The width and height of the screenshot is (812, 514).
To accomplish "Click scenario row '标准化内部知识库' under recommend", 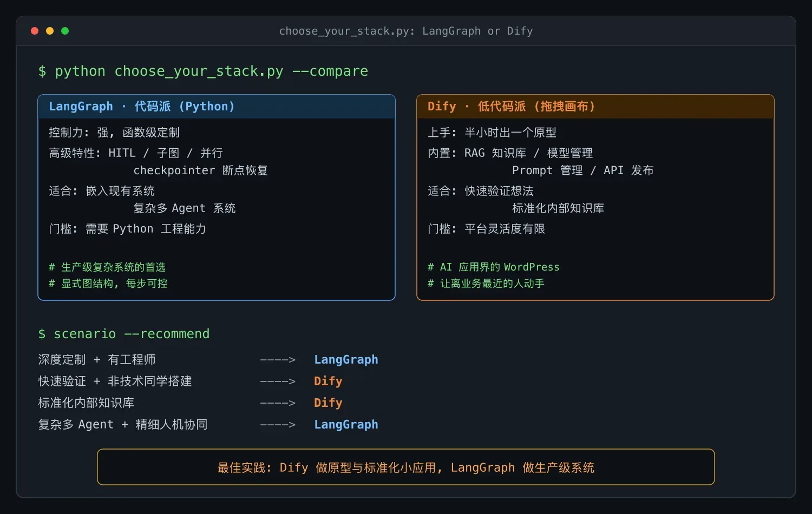I will (86, 403).
